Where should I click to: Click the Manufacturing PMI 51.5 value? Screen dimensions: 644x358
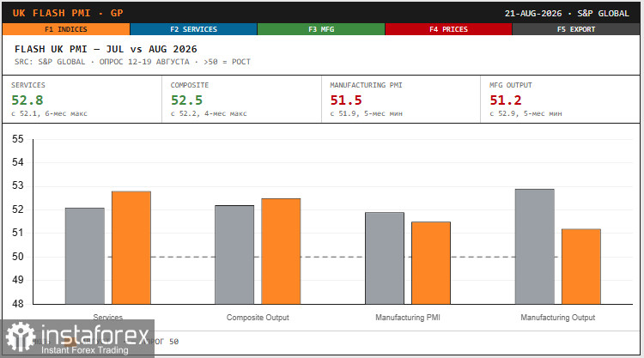[x=346, y=100]
